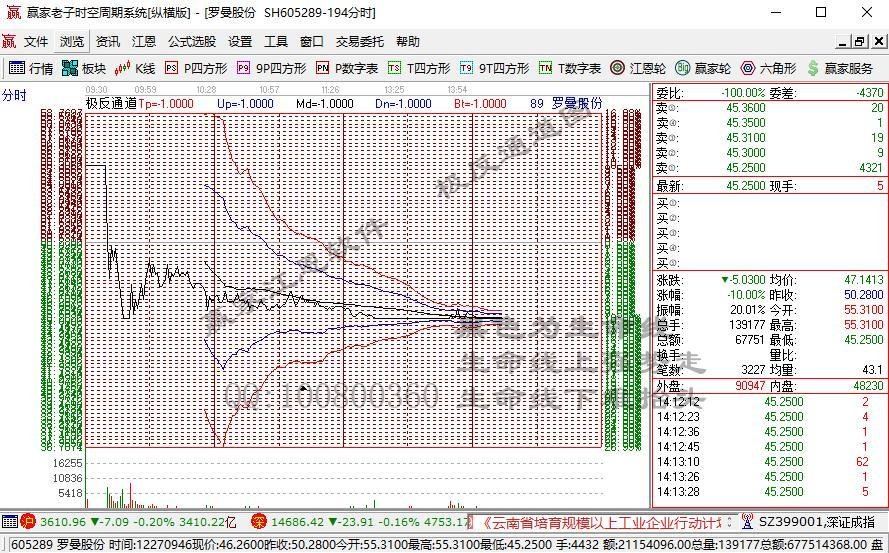Open the 9P四方形 tool
The height and width of the screenshot is (553, 889).
pos(272,69)
